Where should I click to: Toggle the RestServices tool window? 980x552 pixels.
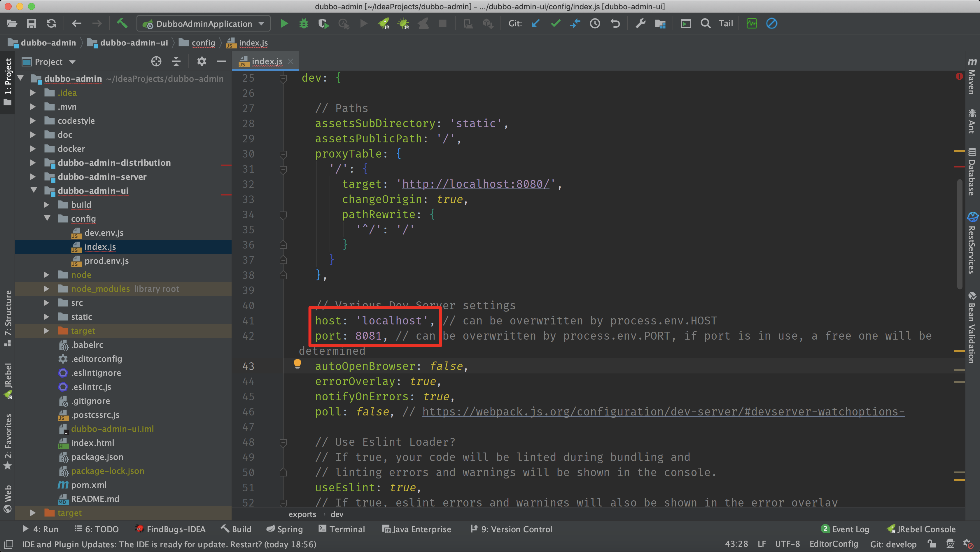[x=972, y=243]
